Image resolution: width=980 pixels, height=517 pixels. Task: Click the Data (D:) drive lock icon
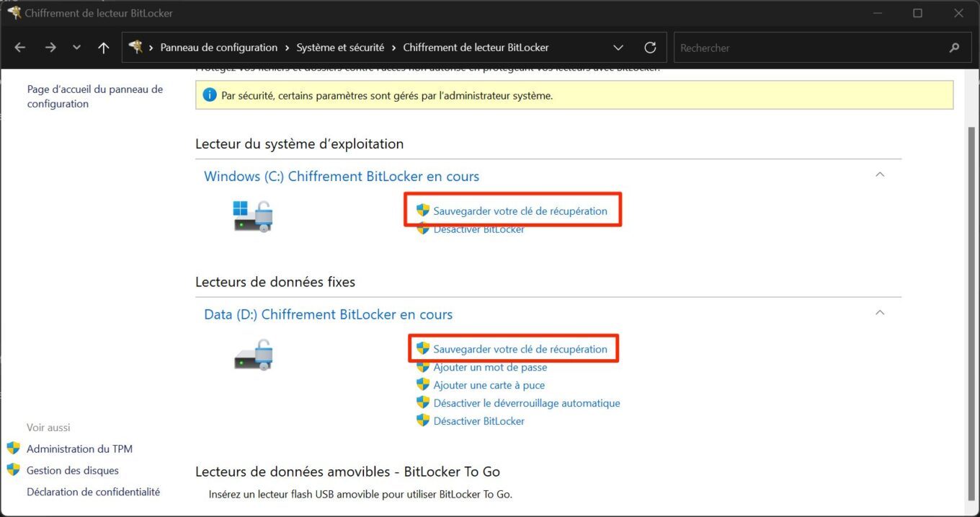(x=254, y=353)
